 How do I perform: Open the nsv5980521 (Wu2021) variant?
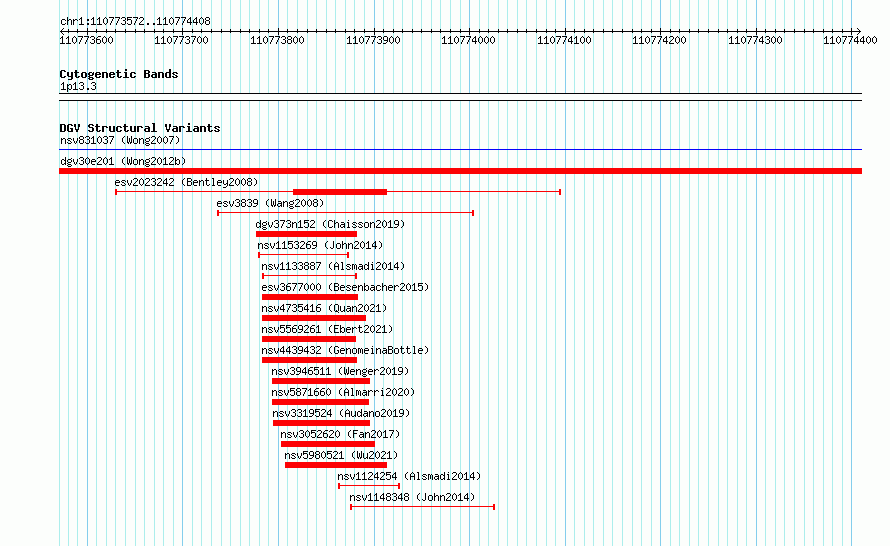click(x=341, y=455)
